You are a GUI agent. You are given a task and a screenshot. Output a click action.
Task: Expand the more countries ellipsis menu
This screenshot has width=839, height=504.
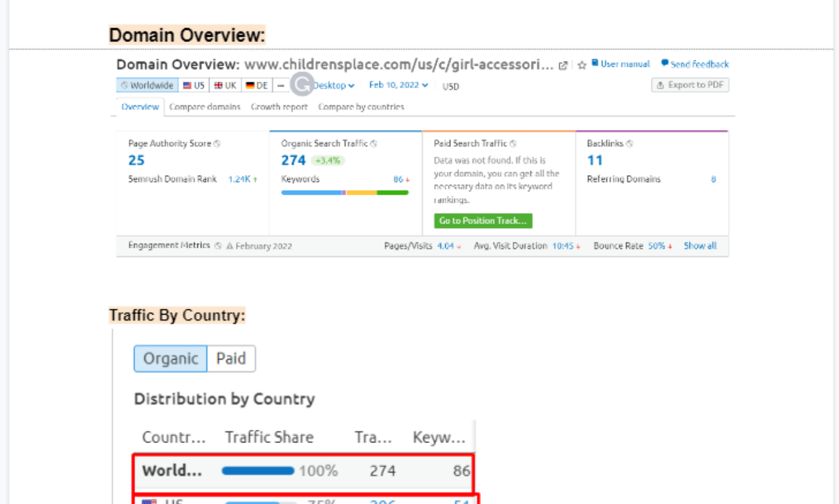[x=281, y=85]
